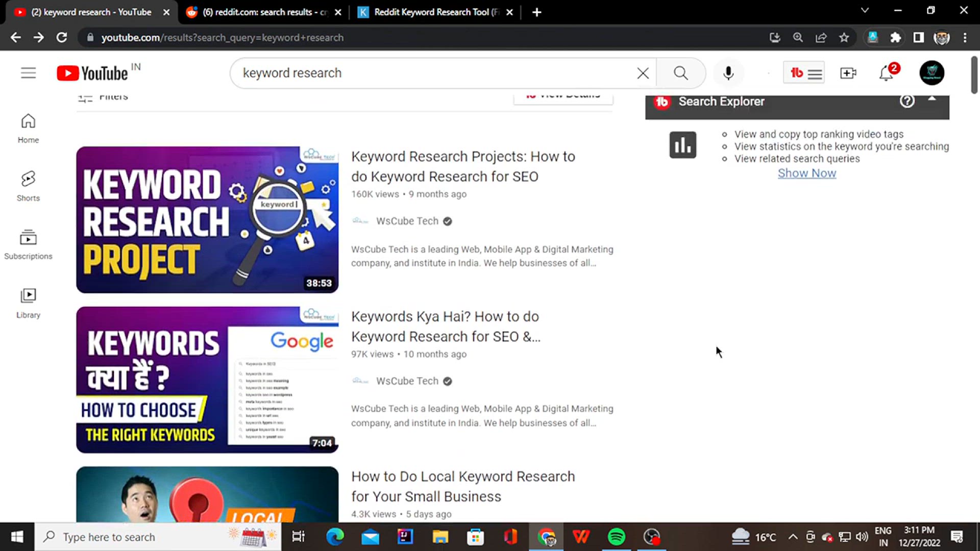Close the reddit.com search results tab

coord(337,12)
